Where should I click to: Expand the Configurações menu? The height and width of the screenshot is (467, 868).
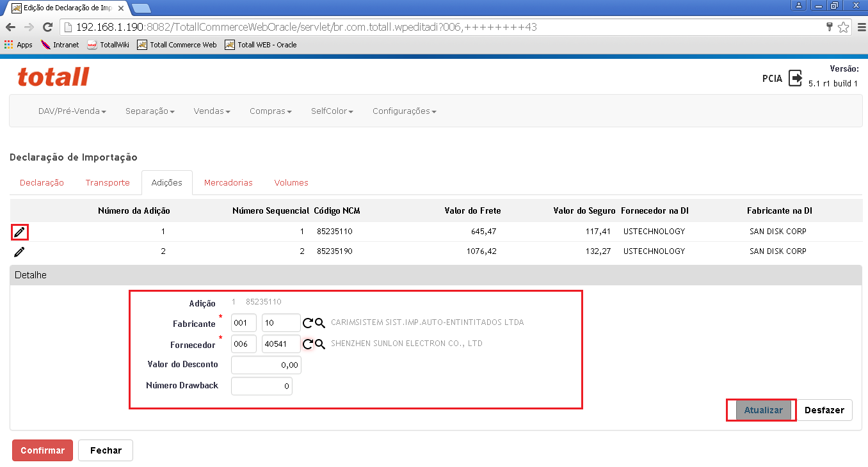click(405, 111)
